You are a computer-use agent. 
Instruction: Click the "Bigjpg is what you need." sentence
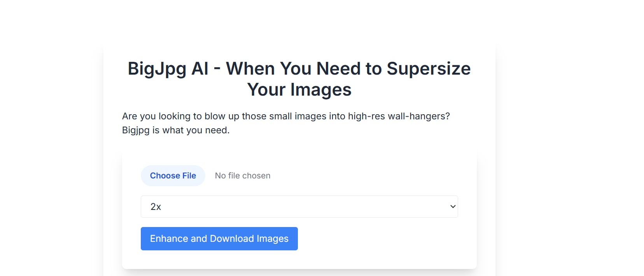pyautogui.click(x=176, y=130)
